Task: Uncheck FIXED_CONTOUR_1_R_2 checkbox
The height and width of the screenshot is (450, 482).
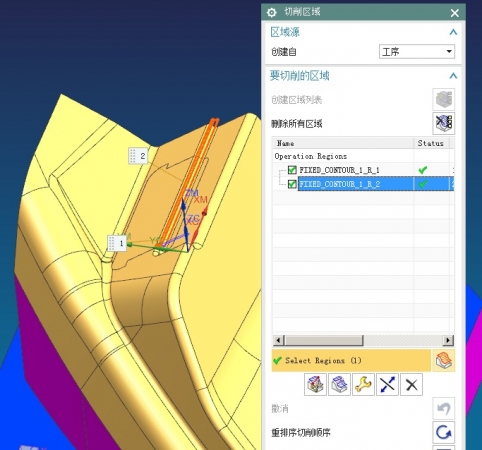Action: pyautogui.click(x=292, y=184)
